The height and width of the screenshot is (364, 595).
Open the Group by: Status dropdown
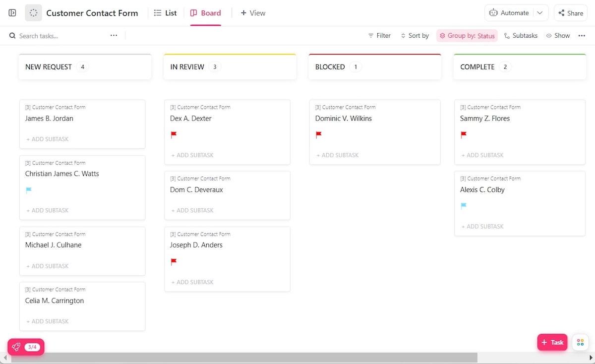pyautogui.click(x=467, y=36)
